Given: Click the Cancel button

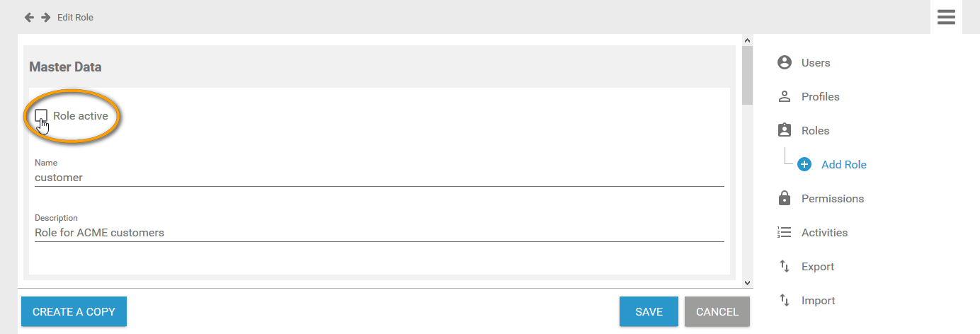Looking at the screenshot, I should [x=717, y=311].
